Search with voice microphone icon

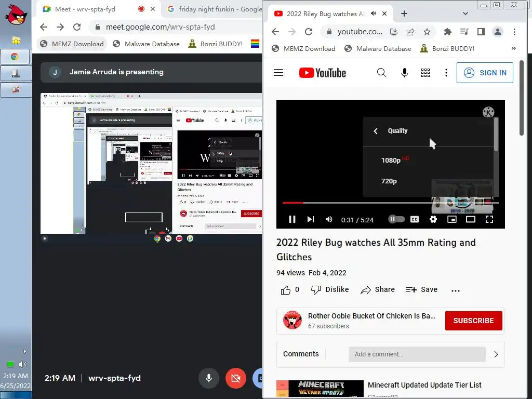[x=404, y=73]
